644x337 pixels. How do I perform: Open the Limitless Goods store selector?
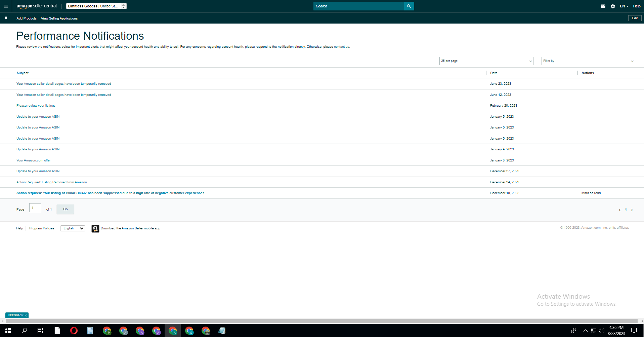point(96,6)
